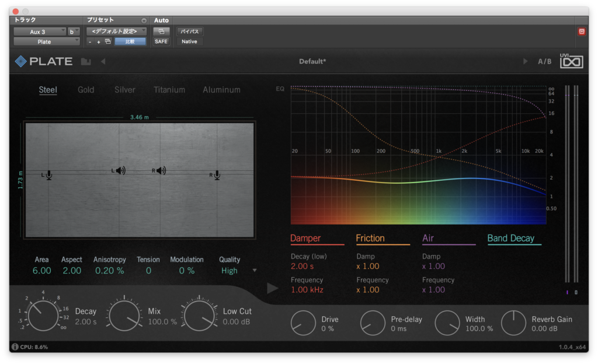Screen dimensions: 598x364
Task: Open the info icon beside CPU usage
Action: point(15,347)
